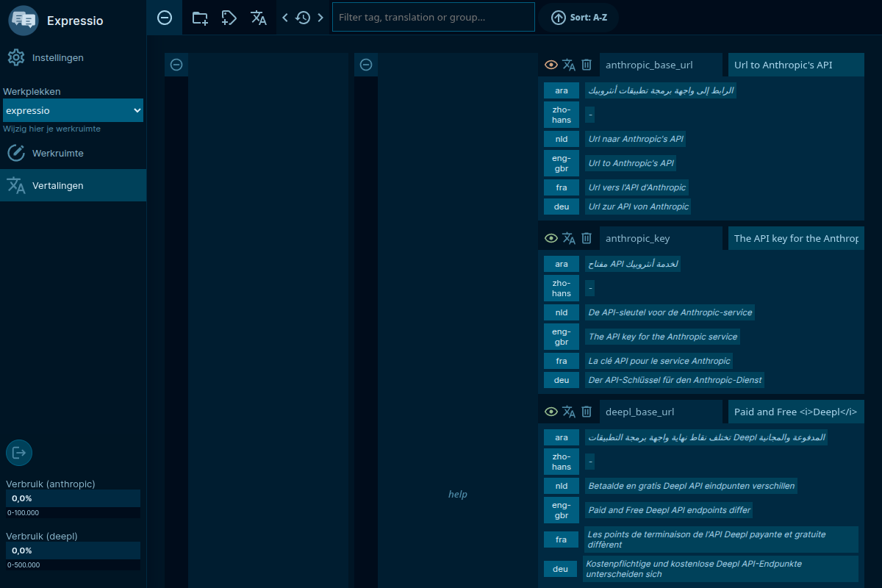Click Verbruik (deepl) usage bar
This screenshot has height=588, width=882.
[x=73, y=551]
